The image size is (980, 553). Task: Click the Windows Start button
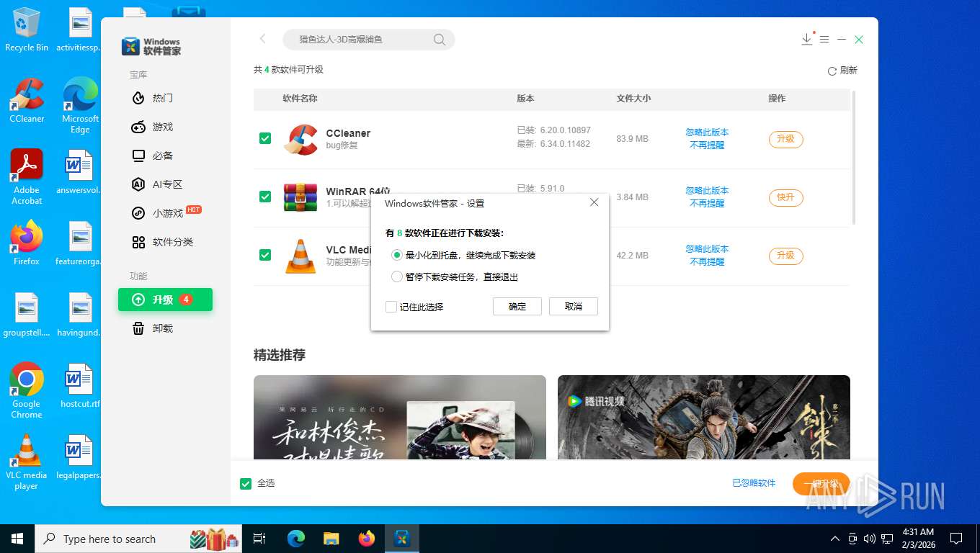[x=17, y=539]
